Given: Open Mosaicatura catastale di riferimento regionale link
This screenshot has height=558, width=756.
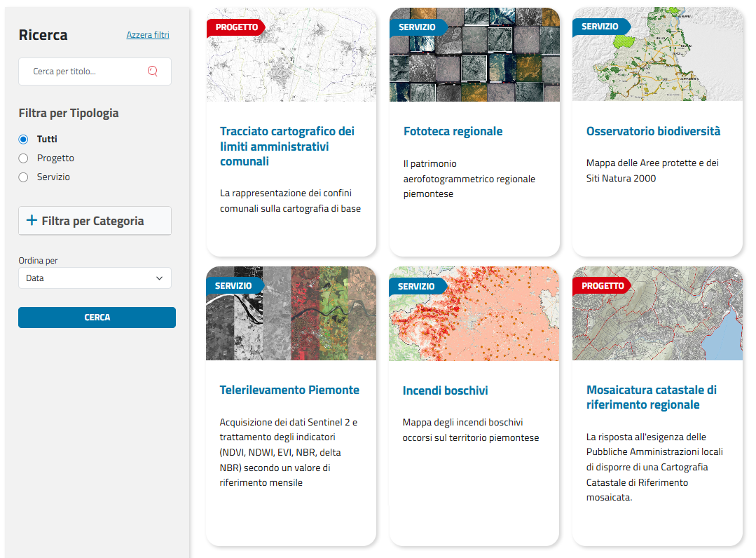Looking at the screenshot, I should (x=652, y=397).
